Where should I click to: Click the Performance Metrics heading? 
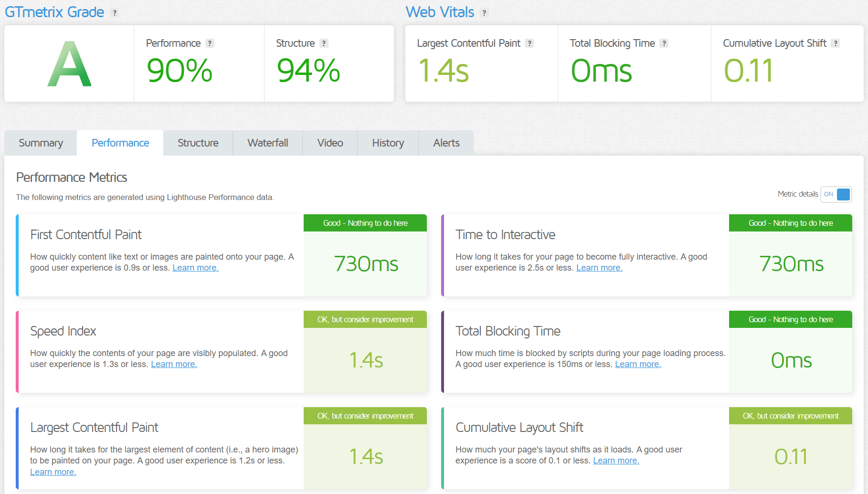tap(72, 178)
